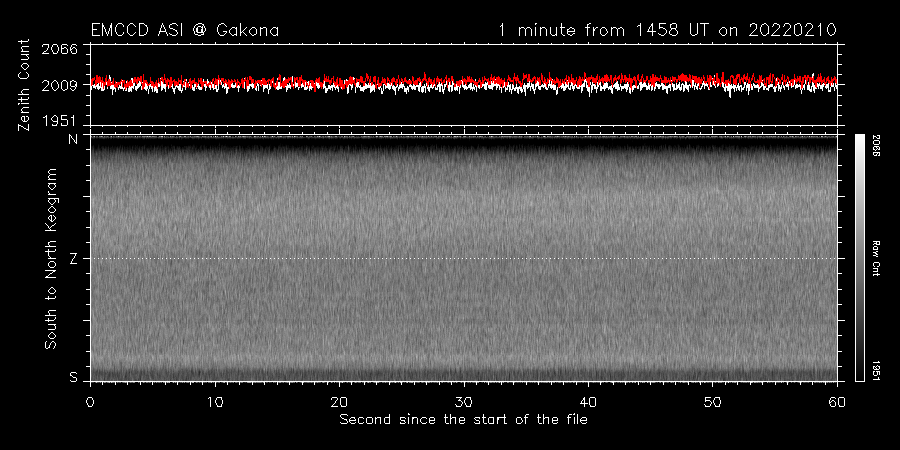Screen dimensions: 900x450
Task: Click the S label on keogram axis
Action: tap(73, 378)
